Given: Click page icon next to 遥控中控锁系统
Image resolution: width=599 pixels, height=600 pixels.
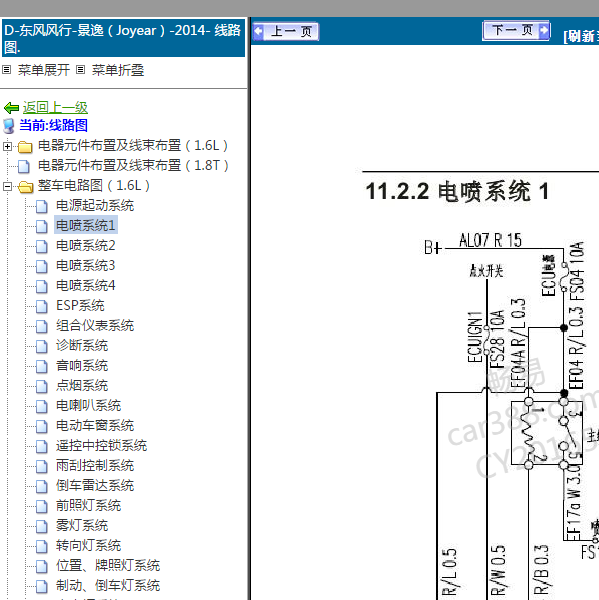Looking at the screenshot, I should click(x=42, y=447).
